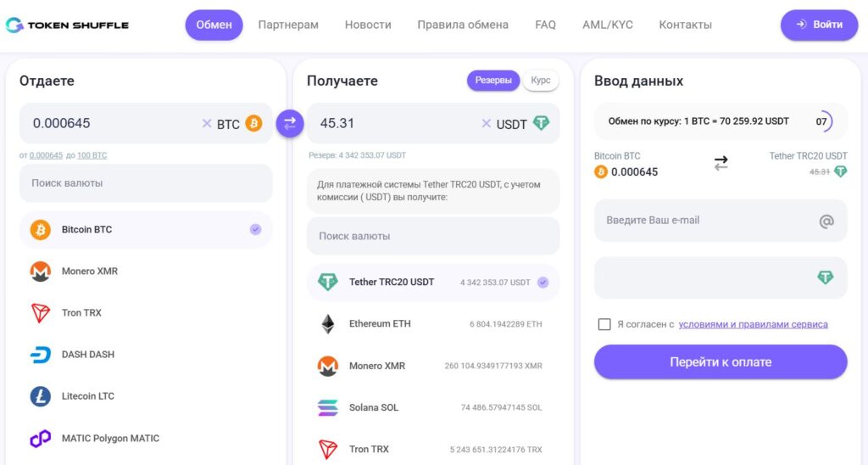
Task: Open the FAQ page
Action: click(x=545, y=25)
